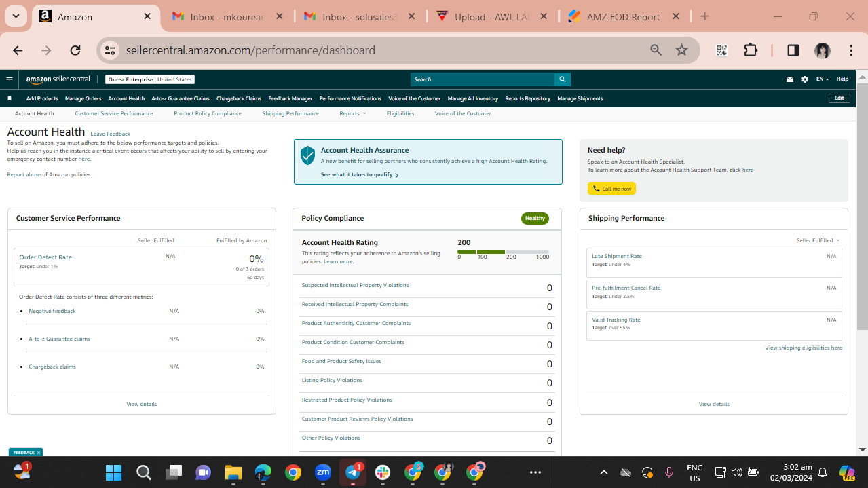Image resolution: width=868 pixels, height=488 pixels.
Task: Show hidden system tray icons
Action: (603, 472)
